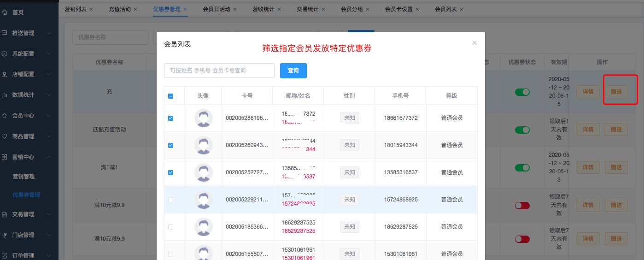Click the 数据统计 bar chart icon

[x=5, y=95]
